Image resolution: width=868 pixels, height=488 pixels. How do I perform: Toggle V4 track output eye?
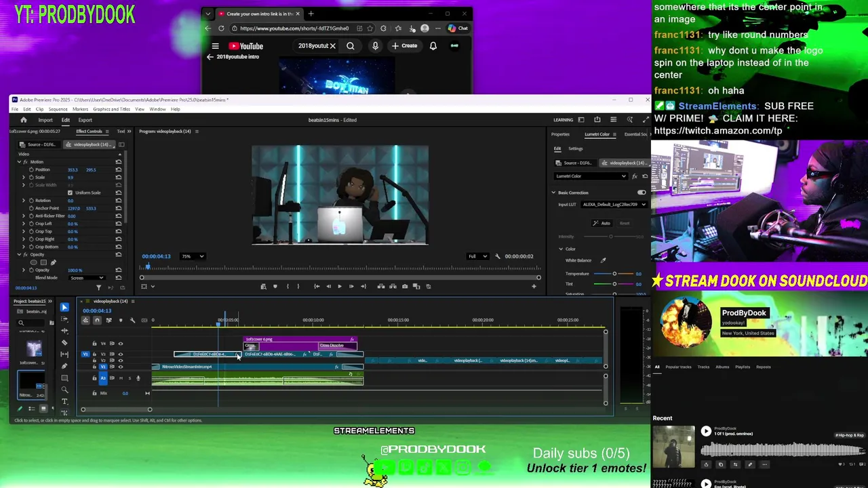click(121, 344)
